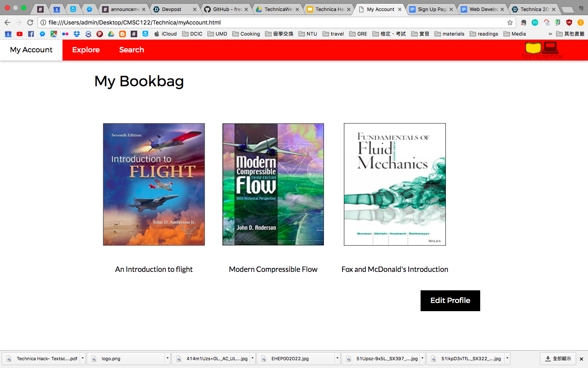Go to the Search page
The width and height of the screenshot is (588, 368).
coord(131,50)
